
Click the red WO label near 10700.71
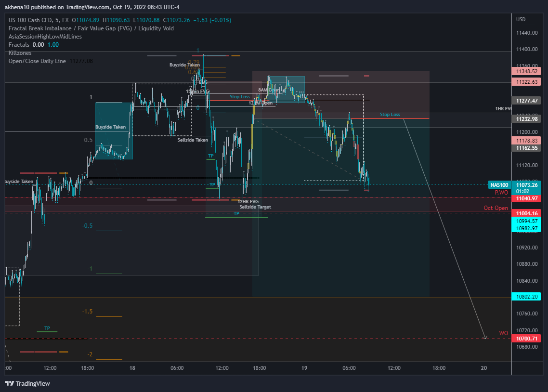[503, 333]
